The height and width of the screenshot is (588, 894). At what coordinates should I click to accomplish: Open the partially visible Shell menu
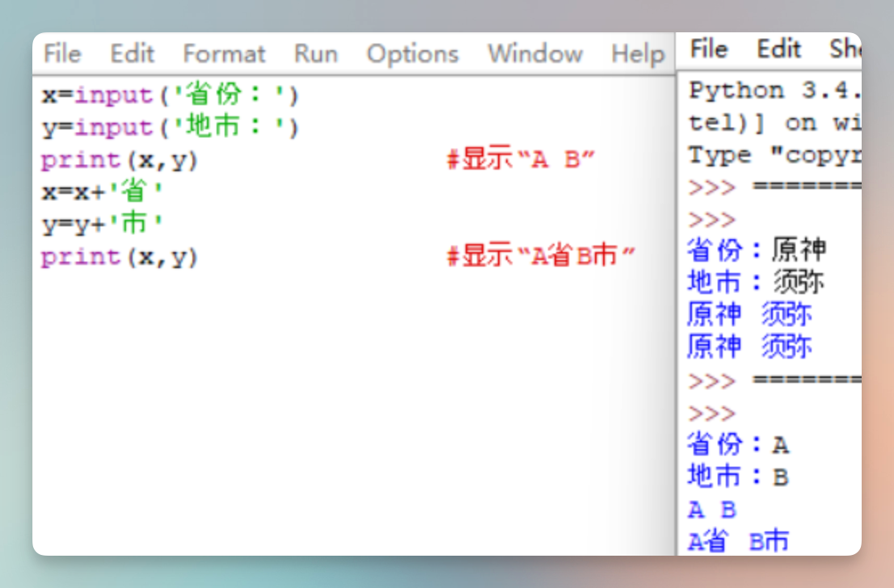[845, 49]
